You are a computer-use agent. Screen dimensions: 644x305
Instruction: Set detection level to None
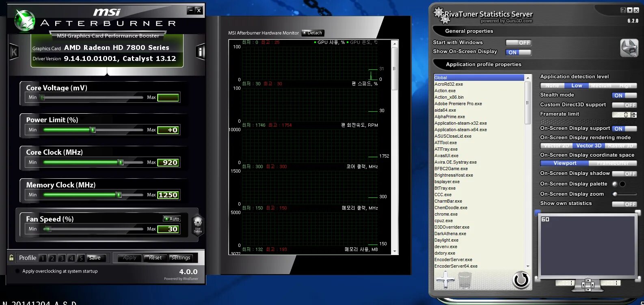[x=552, y=86]
